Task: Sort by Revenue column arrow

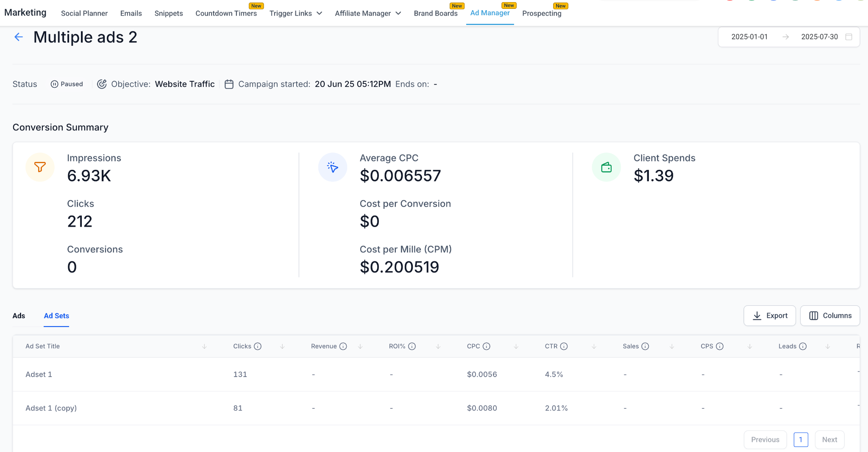Action: [360, 347]
